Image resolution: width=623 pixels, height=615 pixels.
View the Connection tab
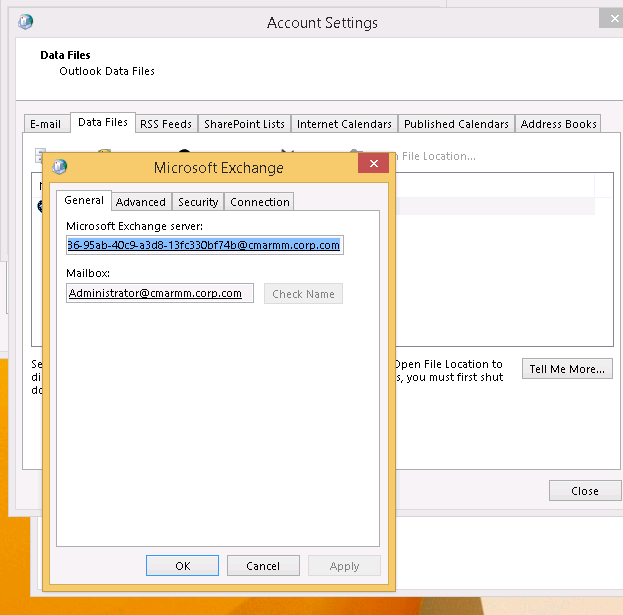[x=259, y=202]
